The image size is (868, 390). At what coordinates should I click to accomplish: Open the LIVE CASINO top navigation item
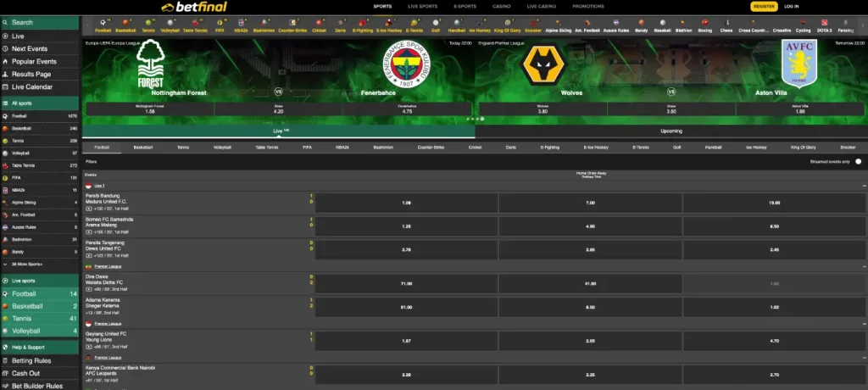[x=541, y=7]
